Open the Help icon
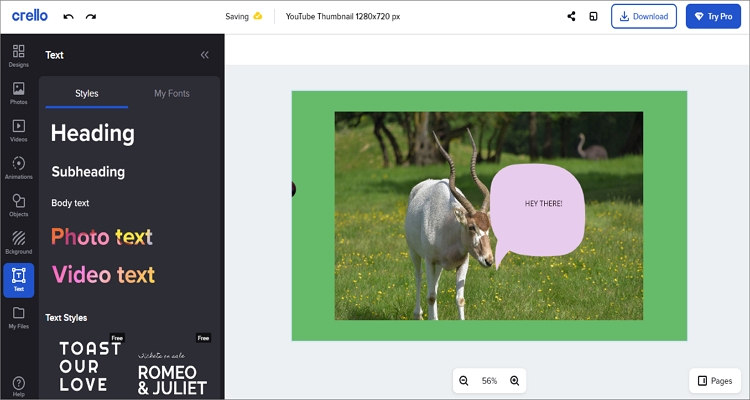750x400 pixels. (19, 386)
